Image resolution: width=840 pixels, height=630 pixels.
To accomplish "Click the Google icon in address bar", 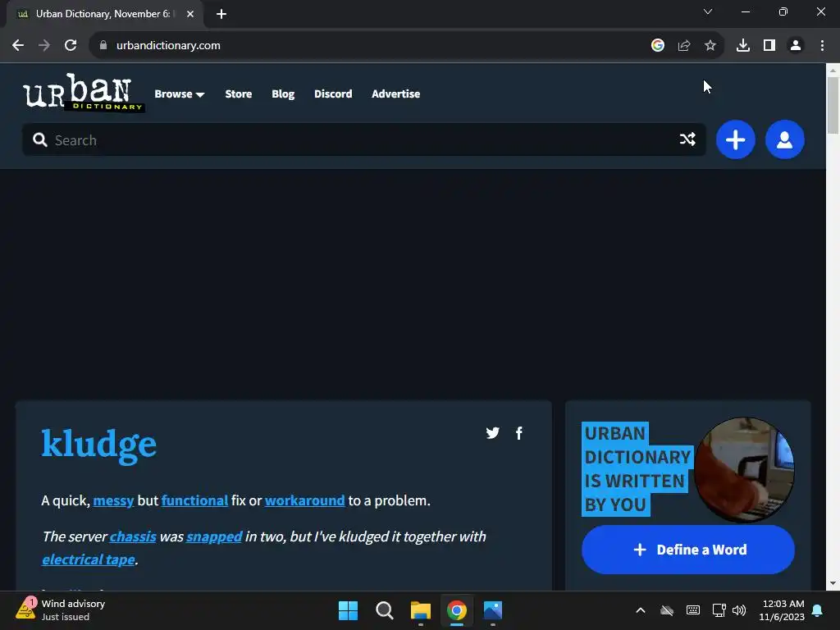I will 658,46.
